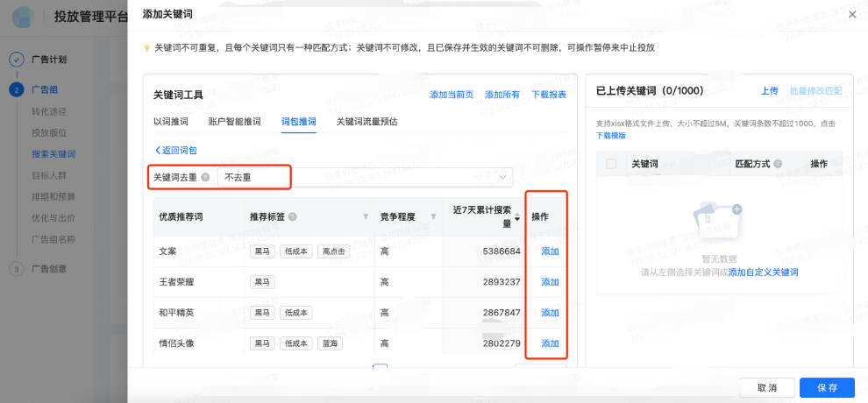Click 低成本 tag in 文案 row
The image size is (868, 403).
tap(296, 251)
